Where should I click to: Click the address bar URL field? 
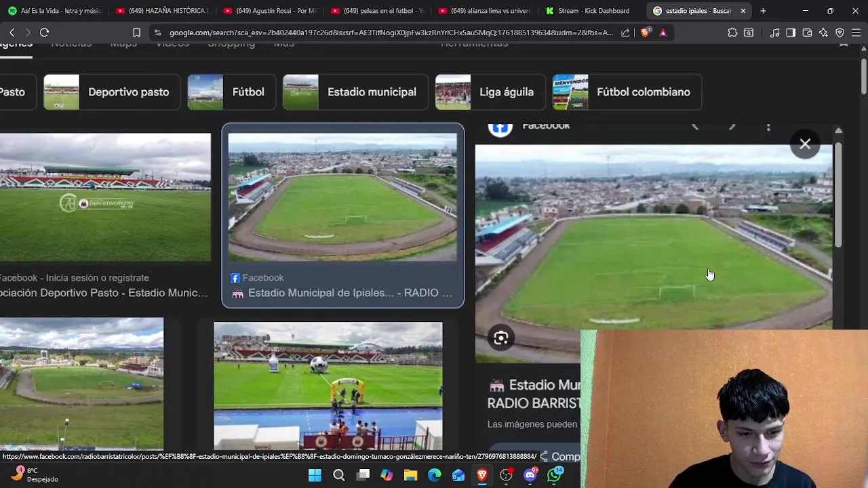391,33
